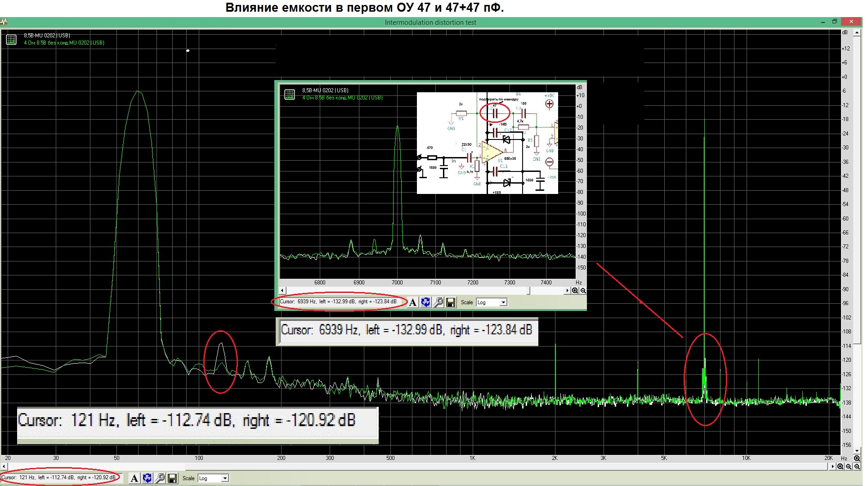The image size is (868, 486).
Task: Click the left scroll arrow of main horizontal scrollbar
Action: [x=4, y=467]
